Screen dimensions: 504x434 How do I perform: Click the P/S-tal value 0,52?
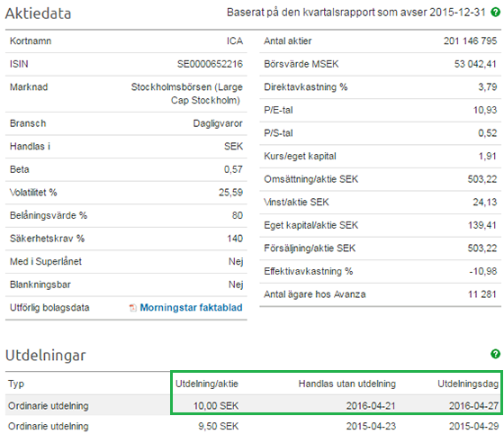[x=487, y=133]
